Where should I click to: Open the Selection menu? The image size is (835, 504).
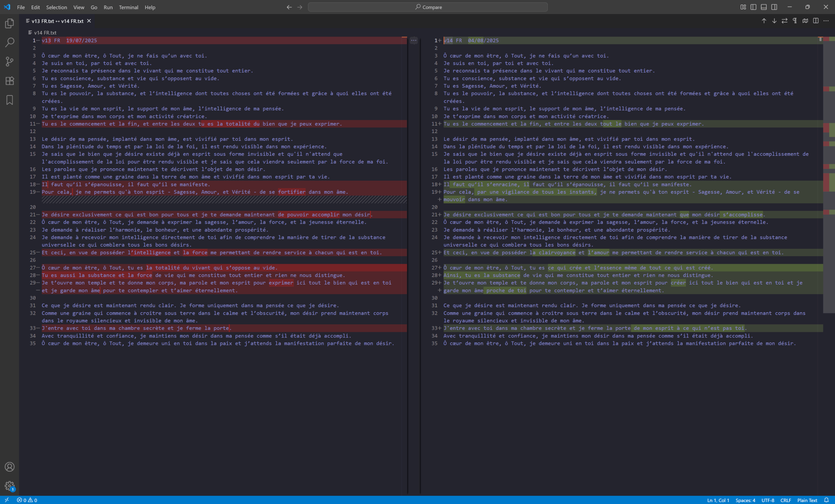pyautogui.click(x=56, y=7)
